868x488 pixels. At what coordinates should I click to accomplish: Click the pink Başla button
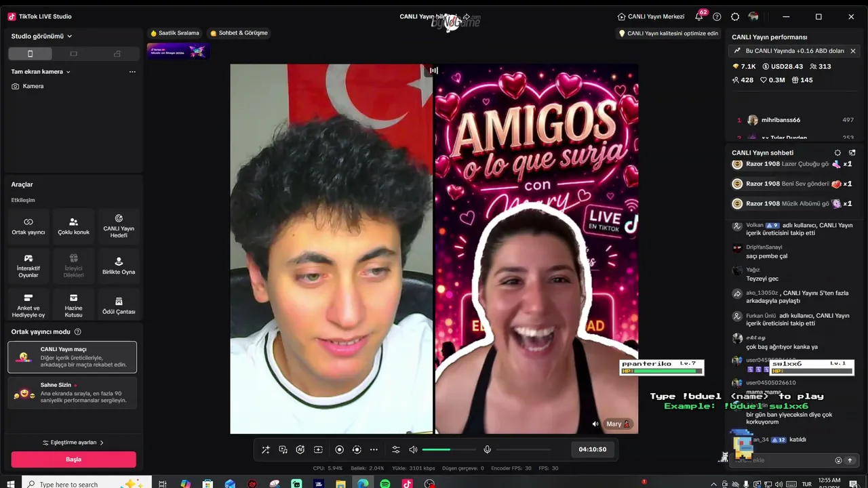tap(73, 460)
